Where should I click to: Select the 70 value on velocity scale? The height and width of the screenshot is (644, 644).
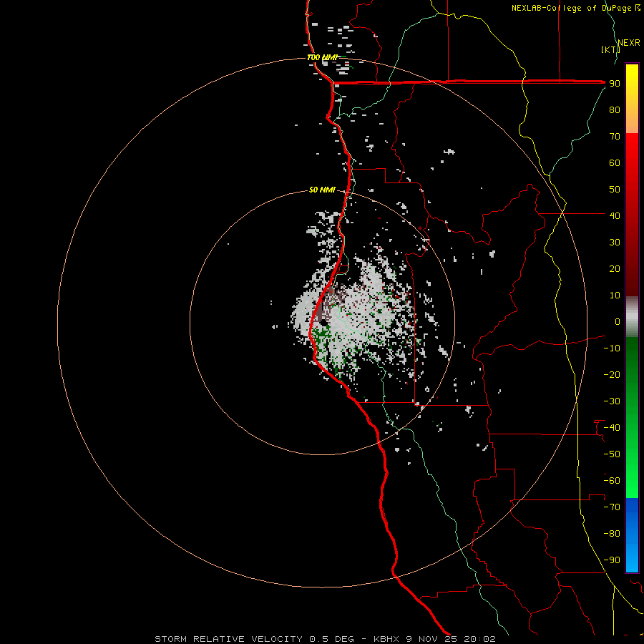click(x=615, y=137)
